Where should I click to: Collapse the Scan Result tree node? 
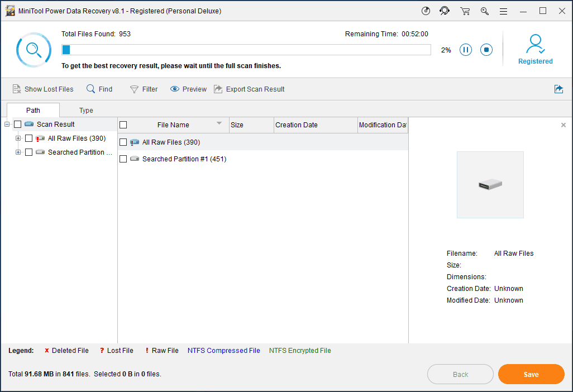(7, 124)
